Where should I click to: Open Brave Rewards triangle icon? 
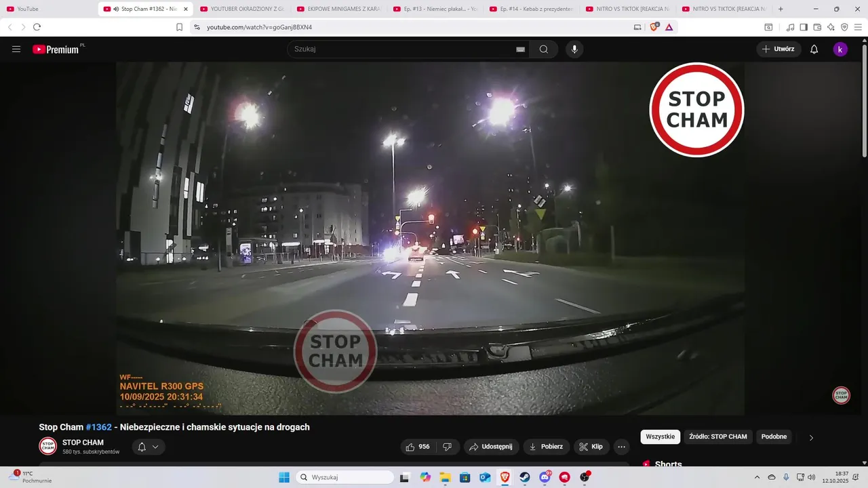click(669, 27)
